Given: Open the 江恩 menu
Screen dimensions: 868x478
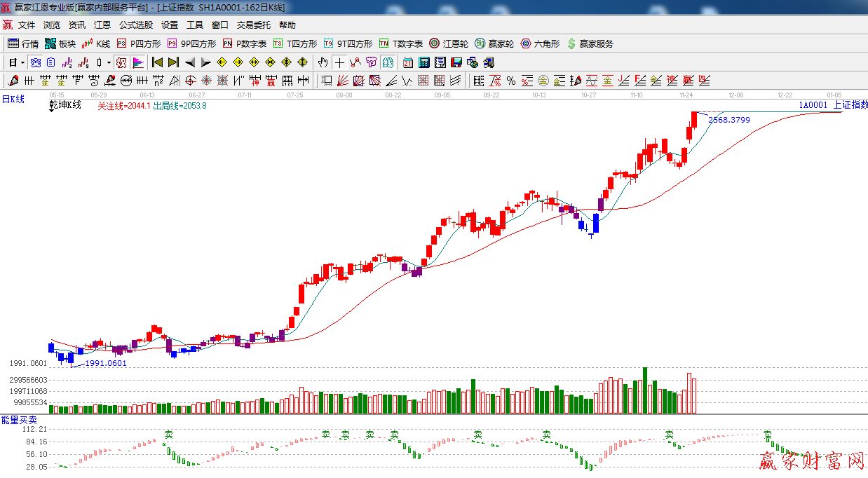Looking at the screenshot, I should pos(102,25).
